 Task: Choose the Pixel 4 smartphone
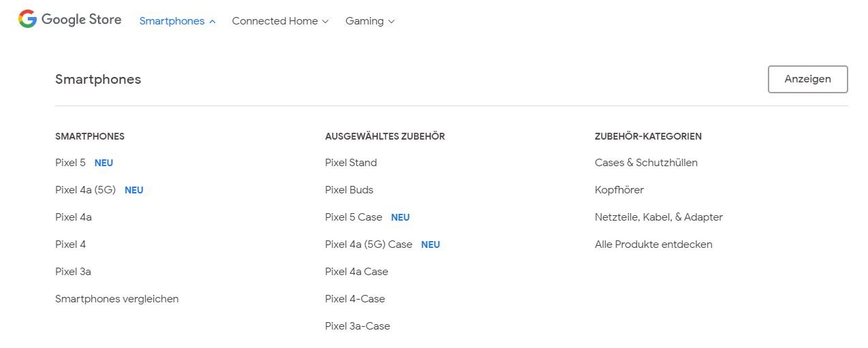click(x=70, y=244)
